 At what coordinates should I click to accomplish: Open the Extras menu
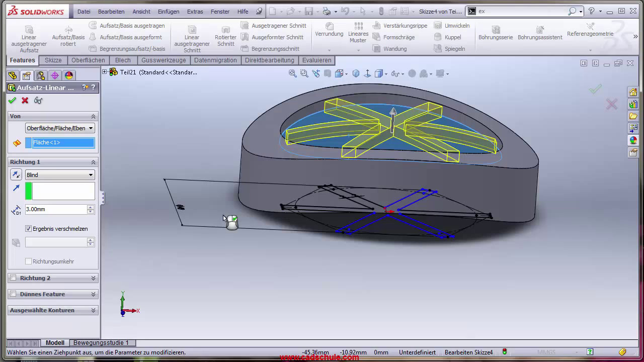tap(195, 12)
